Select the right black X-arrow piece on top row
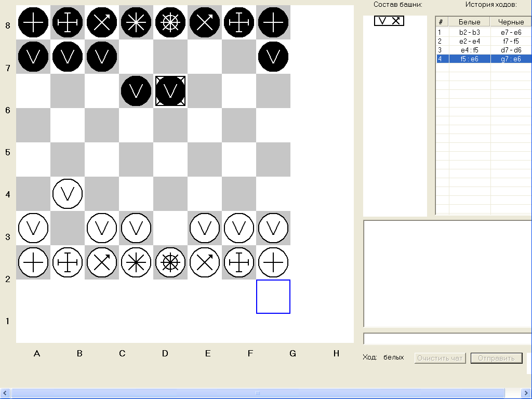This screenshot has height=399, width=532. coord(205,22)
